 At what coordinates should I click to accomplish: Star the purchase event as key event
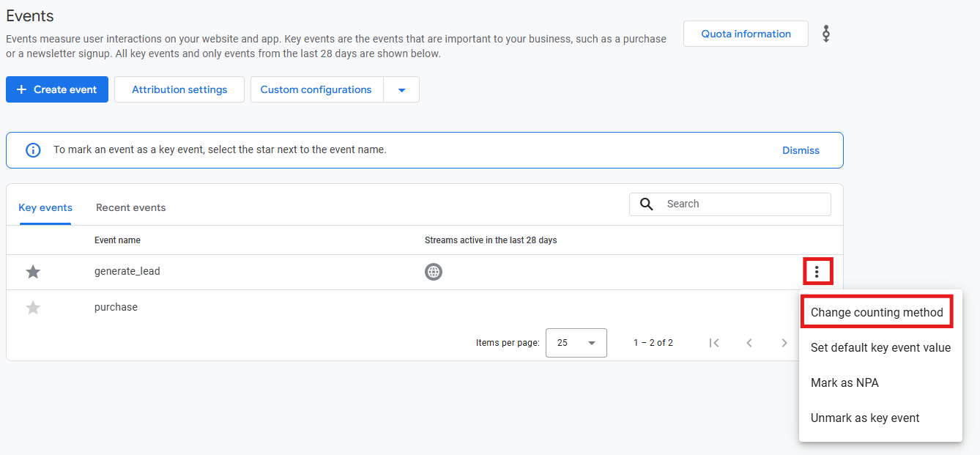tap(33, 308)
